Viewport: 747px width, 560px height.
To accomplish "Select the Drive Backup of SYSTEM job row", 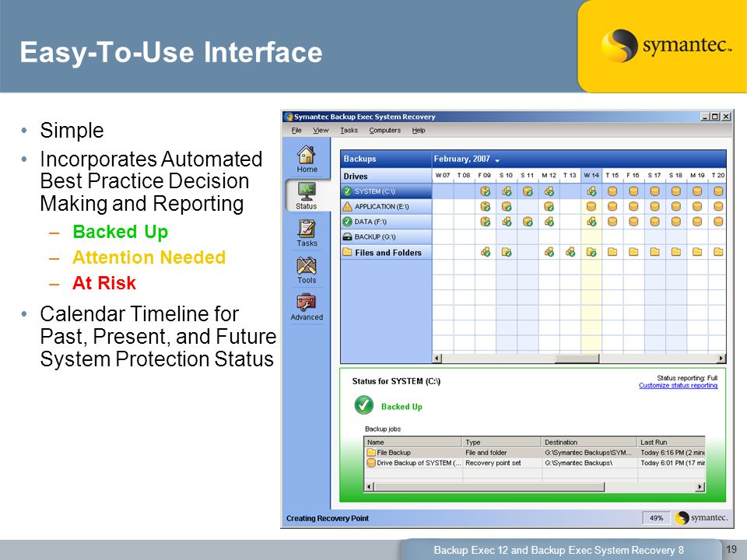I will (535, 463).
